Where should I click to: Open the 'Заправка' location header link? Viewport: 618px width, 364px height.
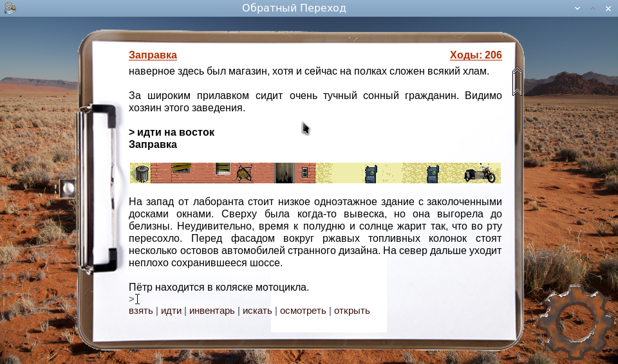pos(153,55)
